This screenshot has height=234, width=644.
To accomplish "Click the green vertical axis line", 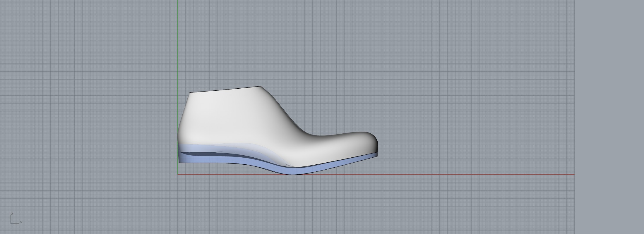I will click(177, 44).
